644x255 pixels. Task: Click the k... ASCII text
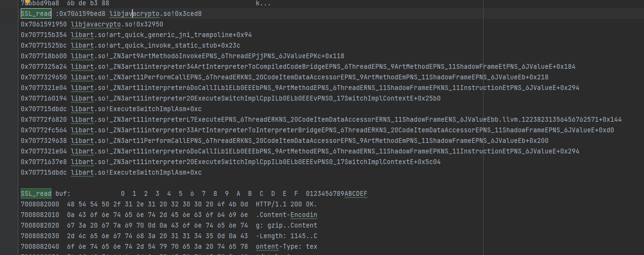(x=263, y=3)
